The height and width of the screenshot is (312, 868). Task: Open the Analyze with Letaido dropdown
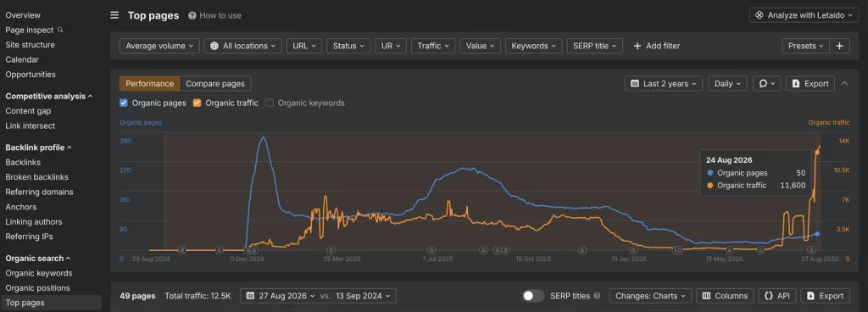[804, 15]
